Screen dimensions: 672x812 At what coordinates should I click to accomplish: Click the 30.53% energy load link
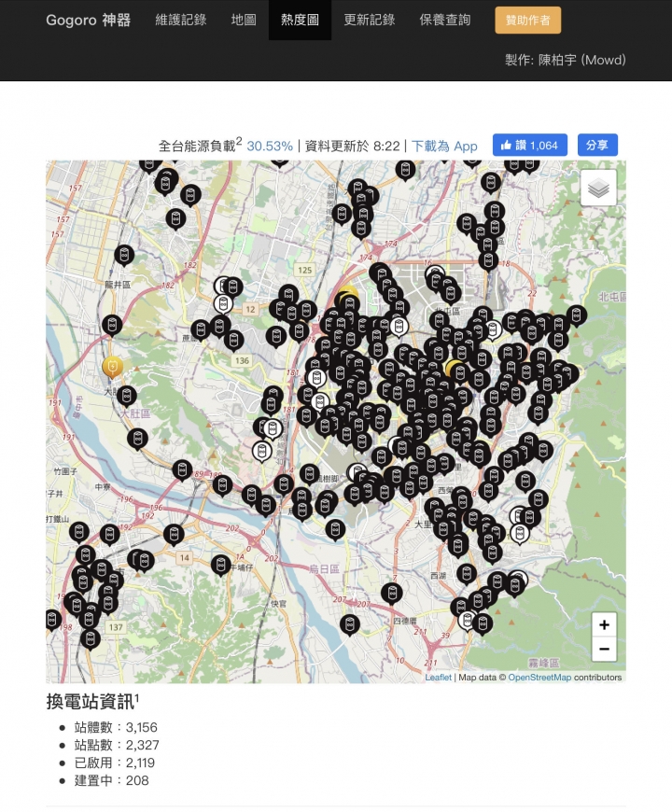click(270, 146)
